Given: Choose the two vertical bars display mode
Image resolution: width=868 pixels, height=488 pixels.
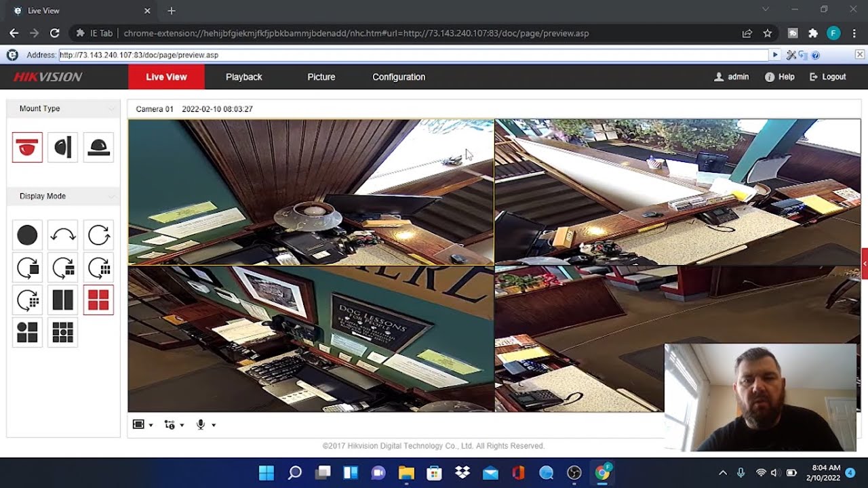Looking at the screenshot, I should 63,300.
